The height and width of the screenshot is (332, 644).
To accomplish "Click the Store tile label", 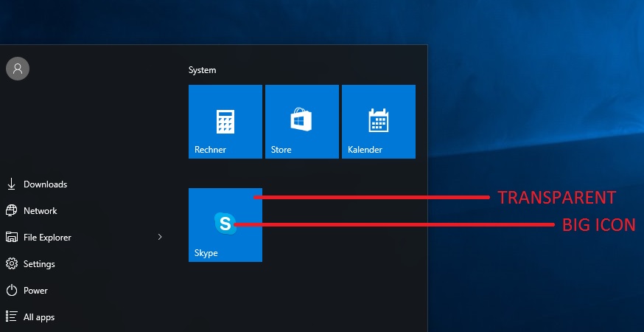I will point(281,150).
